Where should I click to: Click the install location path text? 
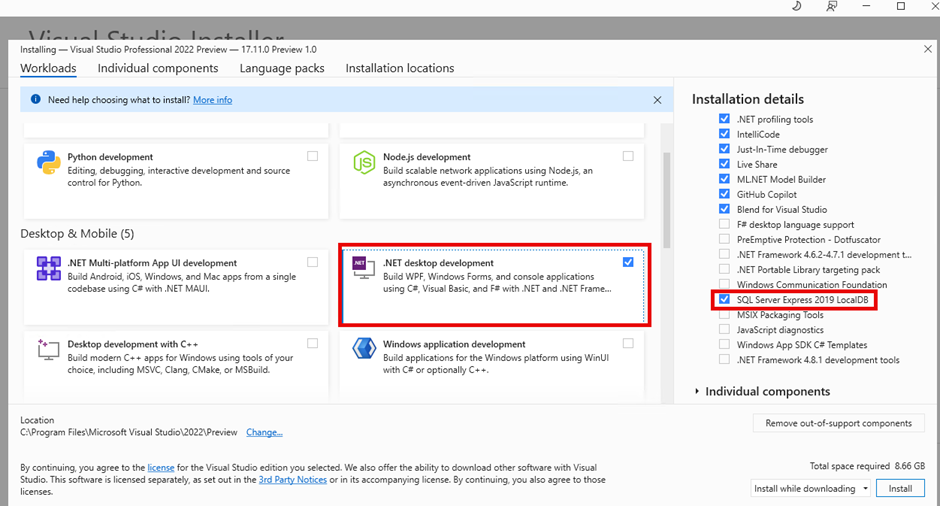(129, 432)
